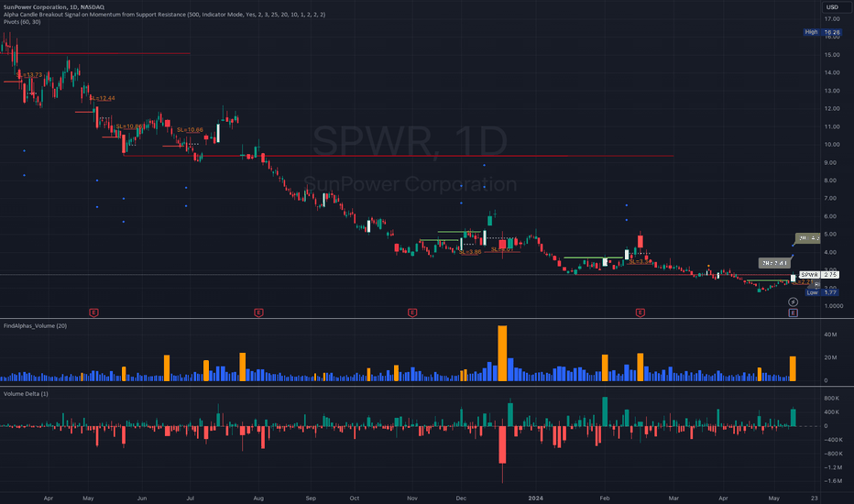This screenshot has height=504, width=854.
Task: Click the 2024 label on the time axis
Action: (536, 498)
